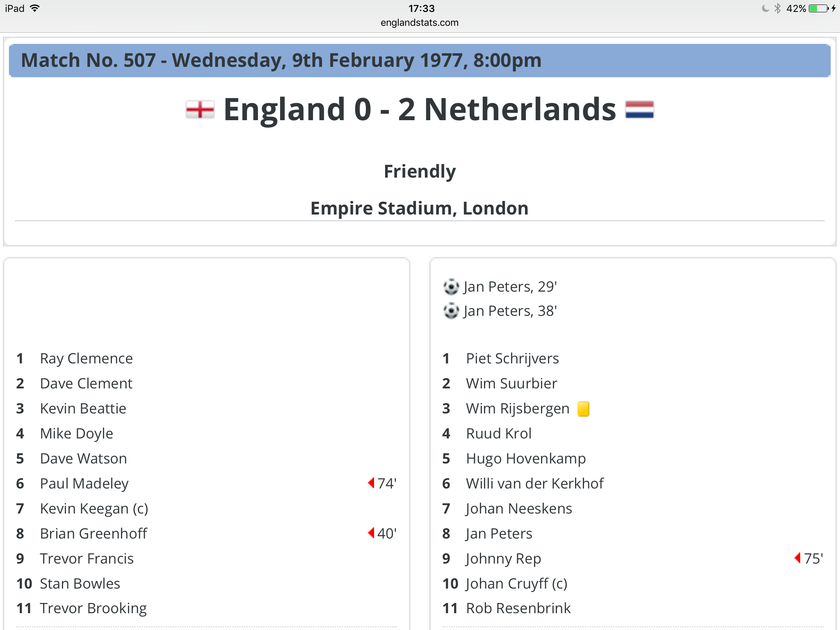
Task: Click Wim Rijsbergen's yellow card icon
Action: tap(583, 409)
